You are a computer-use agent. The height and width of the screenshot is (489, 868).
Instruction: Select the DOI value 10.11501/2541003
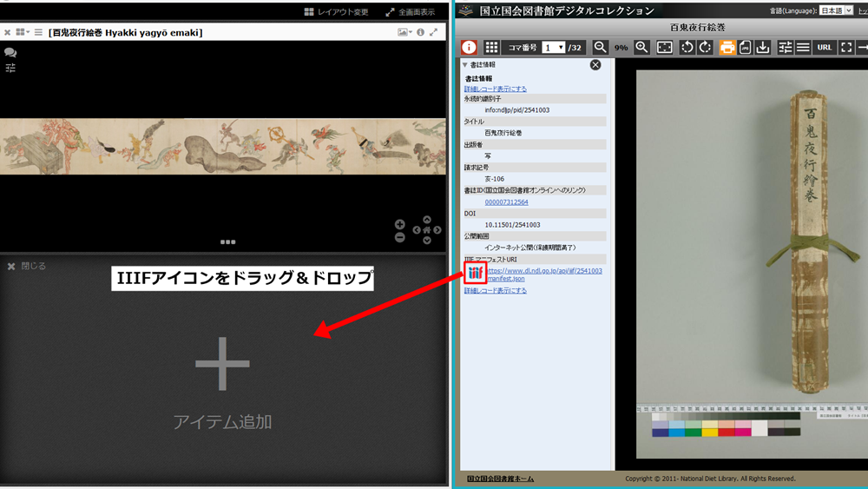[x=513, y=225]
